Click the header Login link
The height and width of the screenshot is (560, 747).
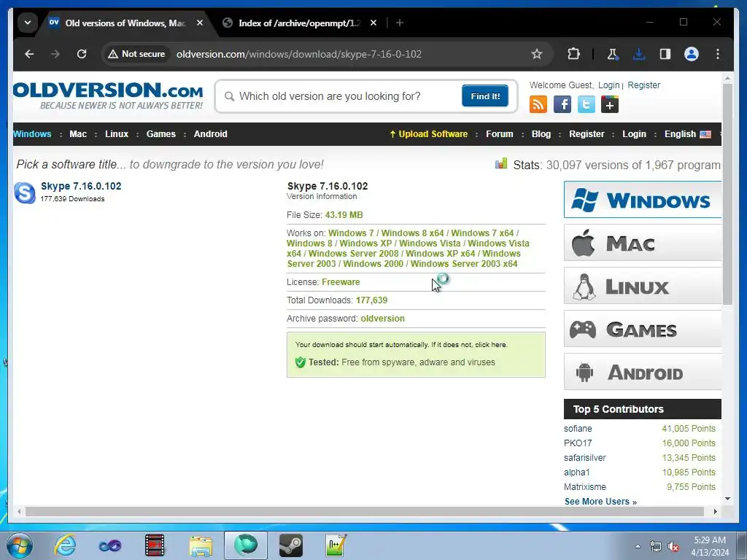tap(609, 85)
